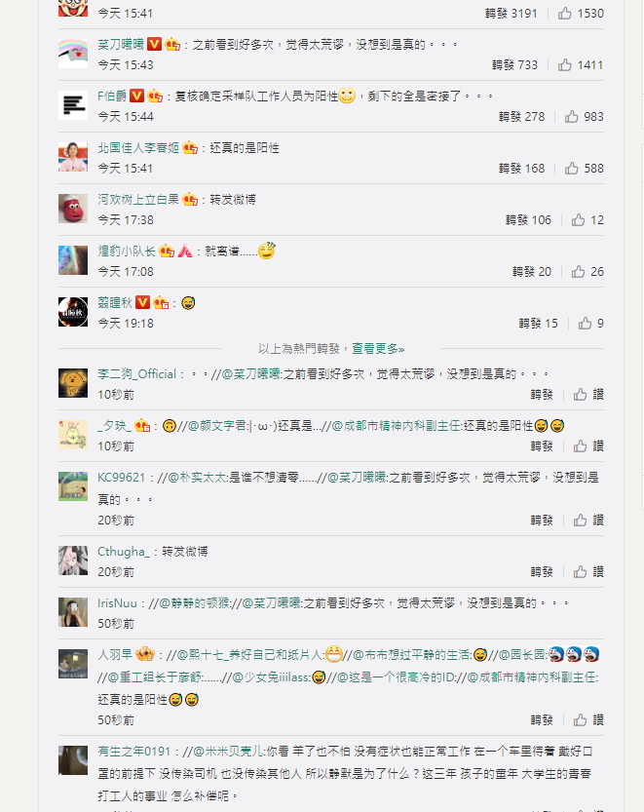
Task: Open 李二狗_Official's profile name link
Action: coord(137,374)
